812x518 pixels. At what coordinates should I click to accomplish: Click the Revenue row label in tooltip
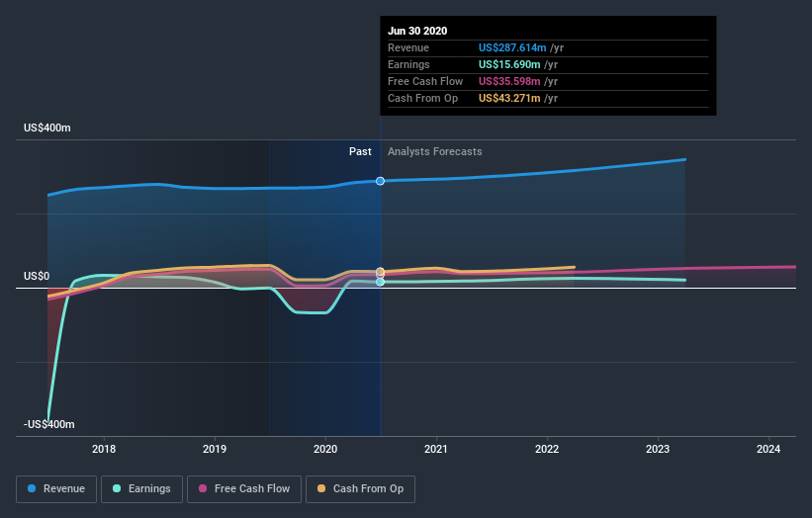click(408, 47)
